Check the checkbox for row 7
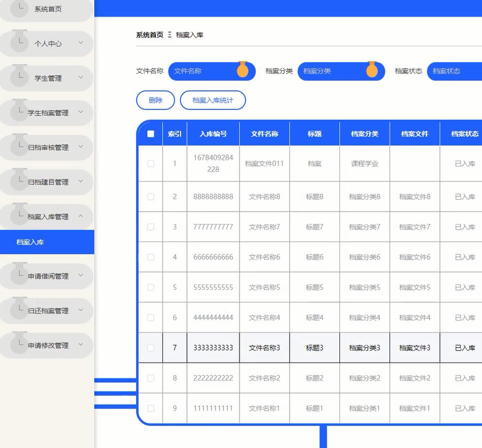This screenshot has height=448, width=482. tap(150, 347)
